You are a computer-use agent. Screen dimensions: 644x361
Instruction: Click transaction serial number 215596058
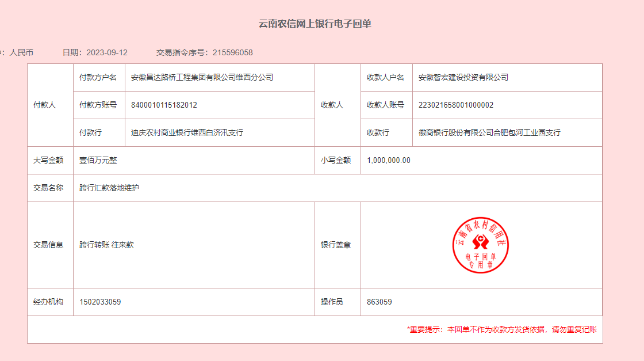click(x=232, y=52)
